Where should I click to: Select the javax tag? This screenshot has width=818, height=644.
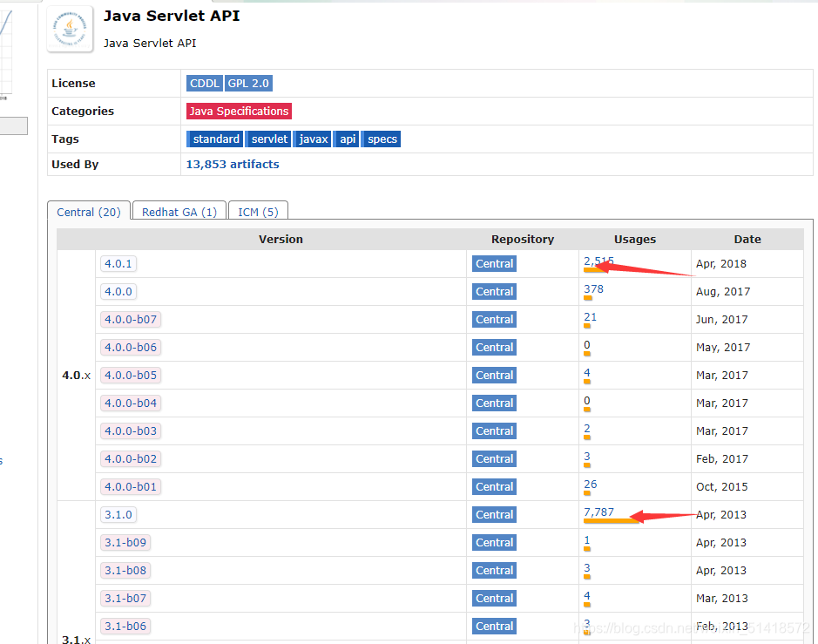tap(313, 139)
